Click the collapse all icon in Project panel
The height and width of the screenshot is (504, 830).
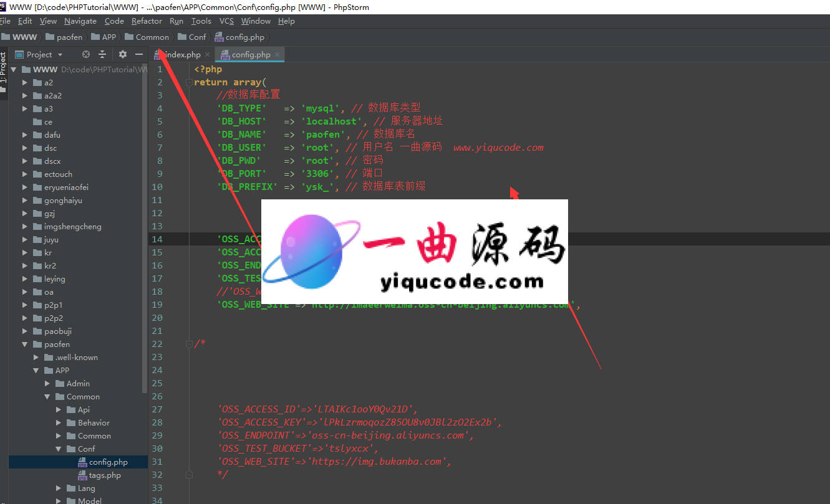pyautogui.click(x=102, y=55)
